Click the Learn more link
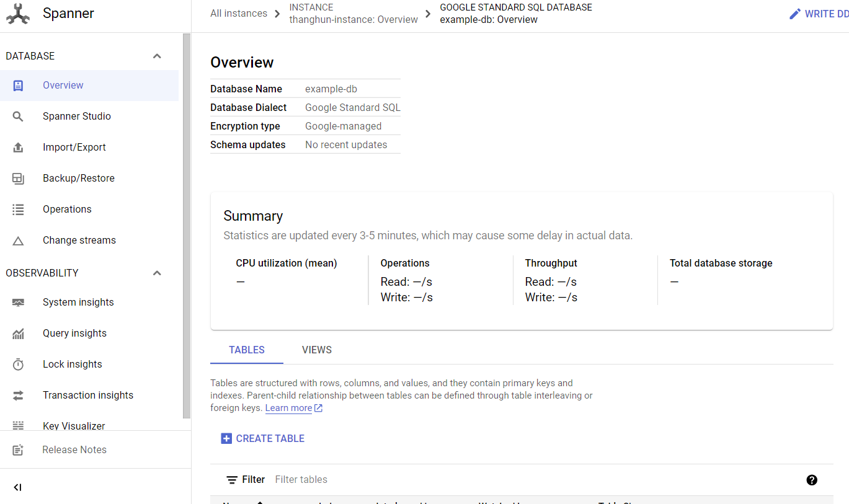The width and height of the screenshot is (849, 504). click(288, 408)
